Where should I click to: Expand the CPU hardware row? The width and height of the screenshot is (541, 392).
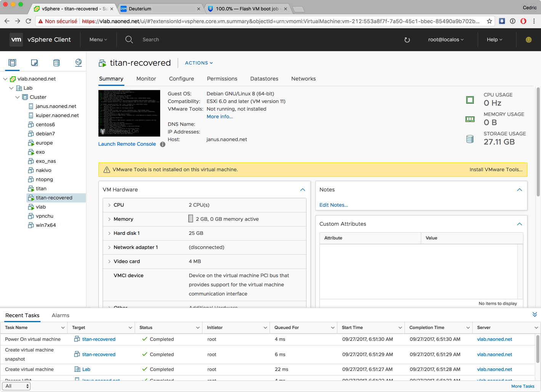109,205
